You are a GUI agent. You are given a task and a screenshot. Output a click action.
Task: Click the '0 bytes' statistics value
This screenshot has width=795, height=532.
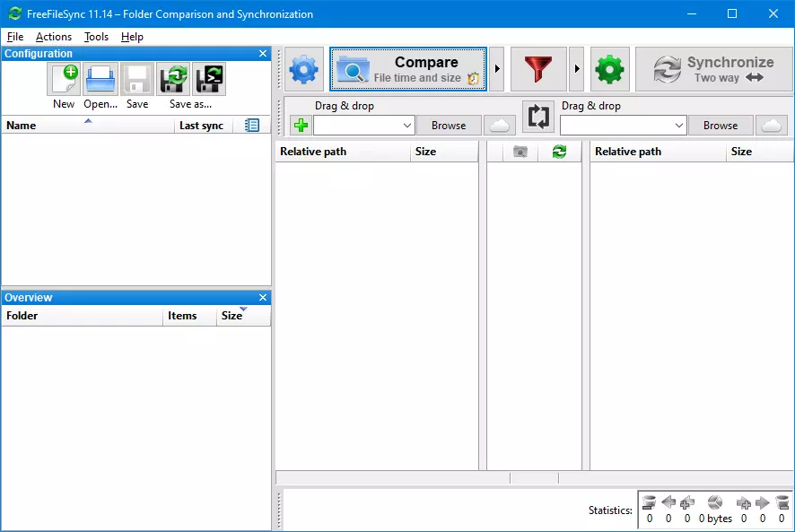[x=715, y=519]
